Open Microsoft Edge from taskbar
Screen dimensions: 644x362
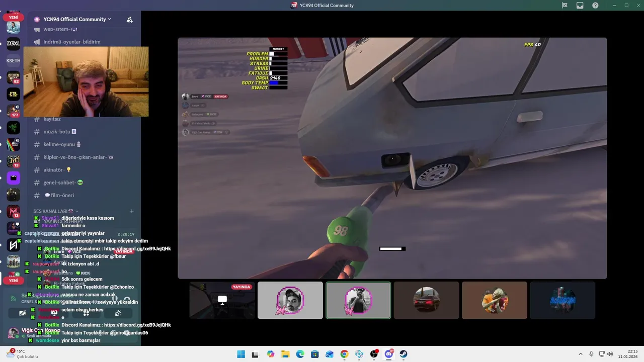coord(300,354)
